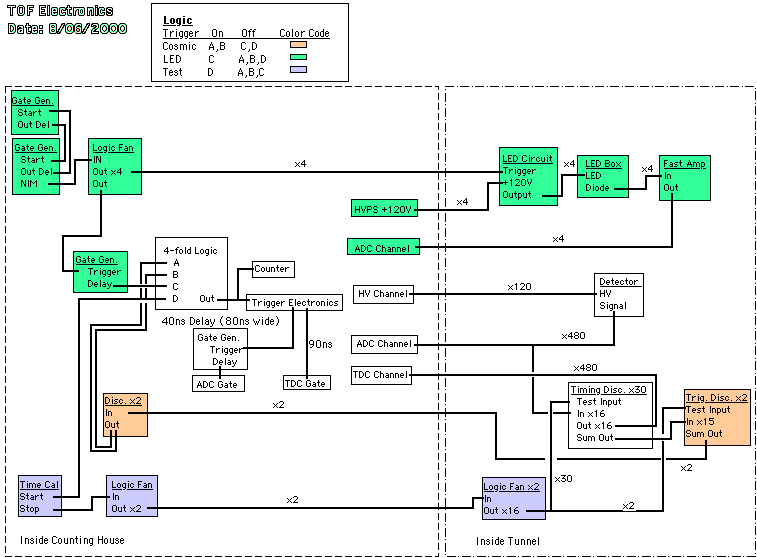Click the 'Trigger Electronics' box
The height and width of the screenshot is (558, 757).
point(294,303)
